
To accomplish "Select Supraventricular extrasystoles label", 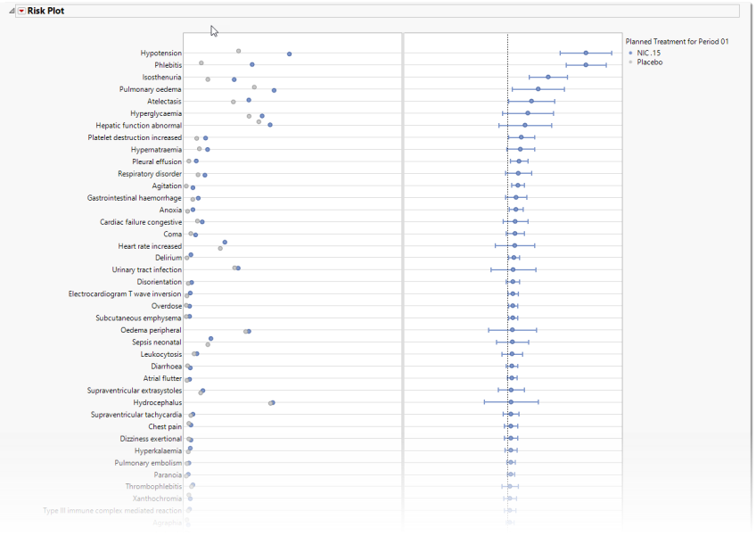I will 135,391.
